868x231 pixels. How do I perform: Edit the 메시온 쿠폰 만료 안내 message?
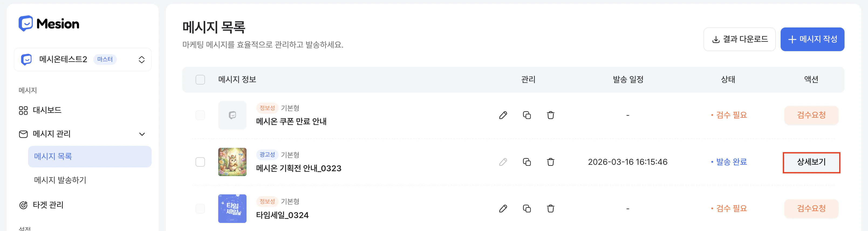click(503, 115)
